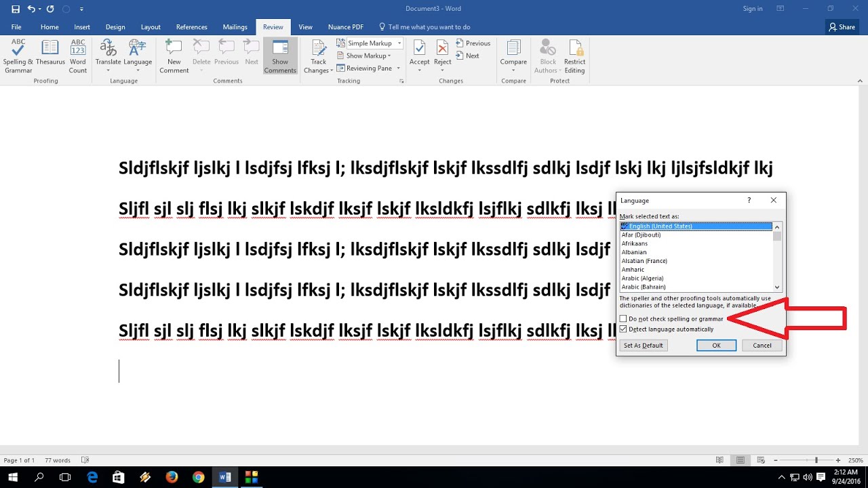Screen dimensions: 868x488
Task: Open the Windows Store taskbar icon
Action: tap(119, 477)
